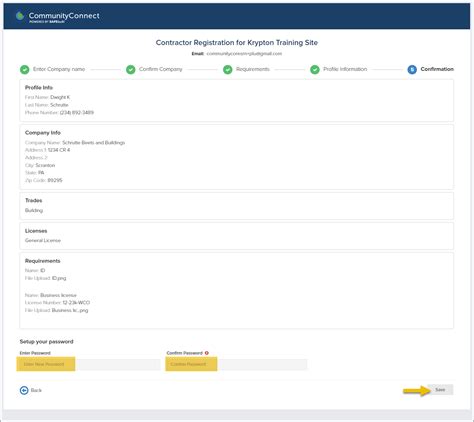This screenshot has width=474, height=422.
Task: Click the blue step 5 Confirmation circle
Action: (412, 69)
